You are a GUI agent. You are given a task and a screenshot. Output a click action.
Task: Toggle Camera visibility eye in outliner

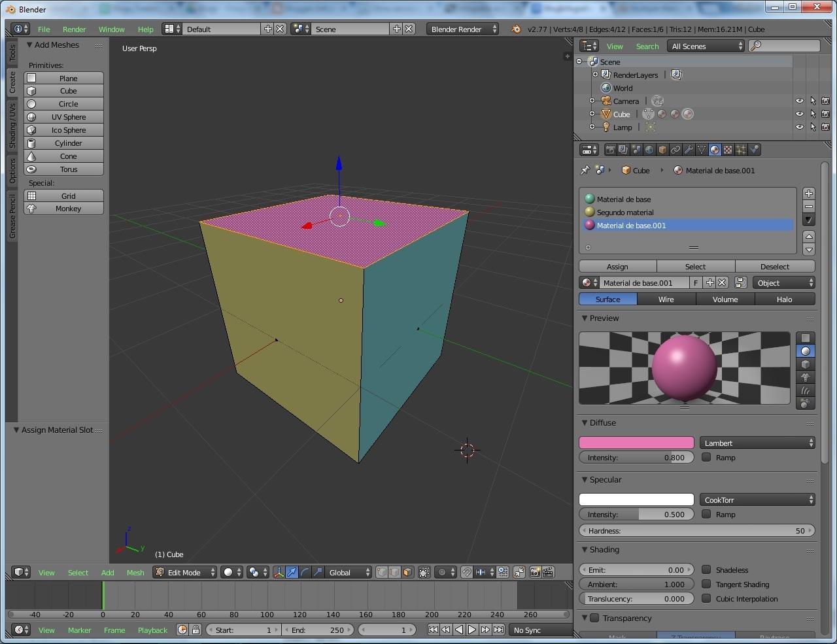pyautogui.click(x=799, y=101)
